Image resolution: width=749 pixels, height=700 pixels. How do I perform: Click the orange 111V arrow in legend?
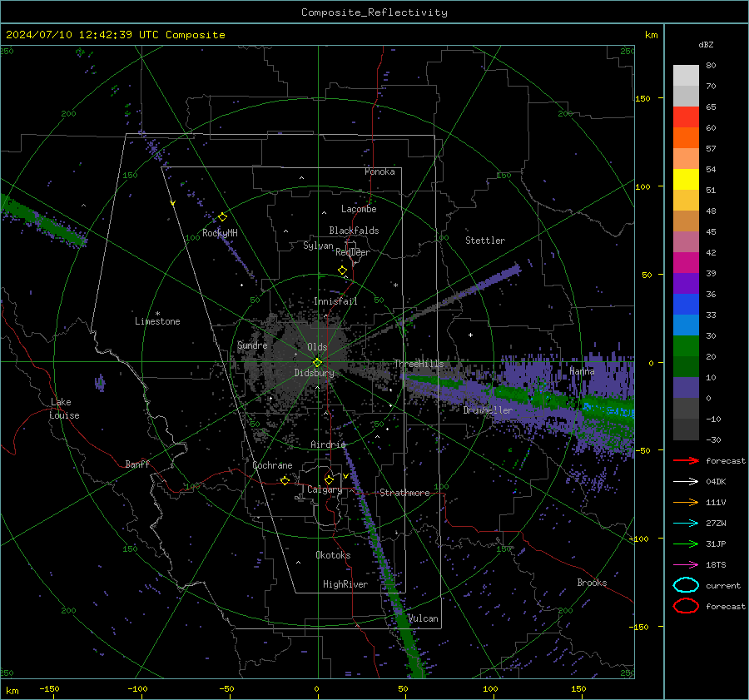tap(686, 502)
